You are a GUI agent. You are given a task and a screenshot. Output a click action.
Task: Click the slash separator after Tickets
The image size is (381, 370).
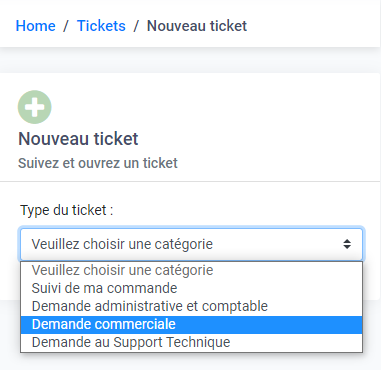136,26
